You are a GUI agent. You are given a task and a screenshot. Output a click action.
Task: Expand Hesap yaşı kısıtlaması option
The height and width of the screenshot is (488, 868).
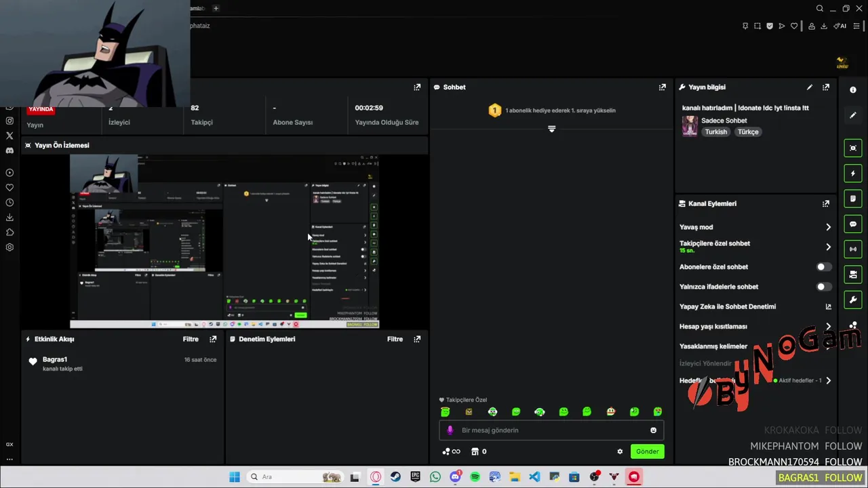coord(828,326)
